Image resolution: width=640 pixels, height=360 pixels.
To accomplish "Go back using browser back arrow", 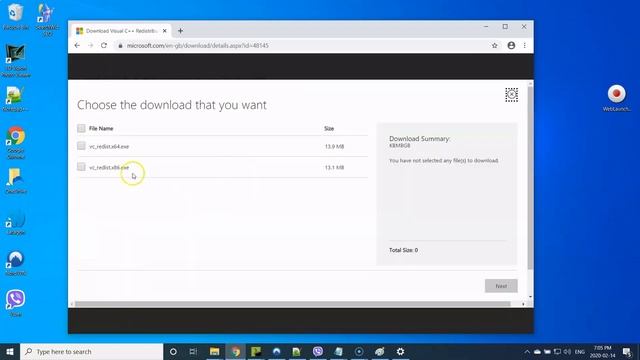I will click(x=77, y=45).
